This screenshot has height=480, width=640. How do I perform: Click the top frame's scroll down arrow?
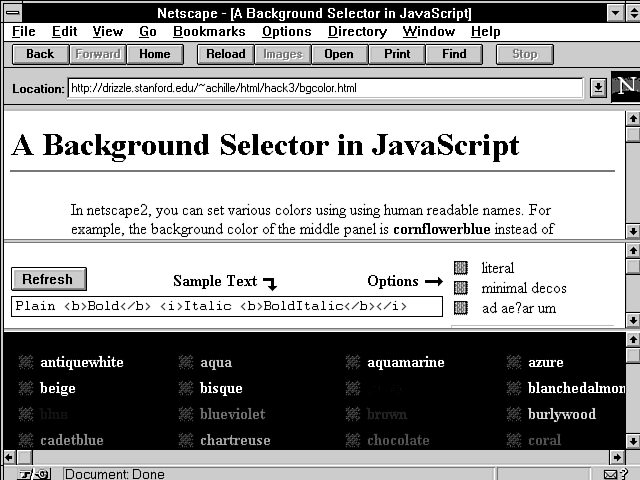point(632,231)
